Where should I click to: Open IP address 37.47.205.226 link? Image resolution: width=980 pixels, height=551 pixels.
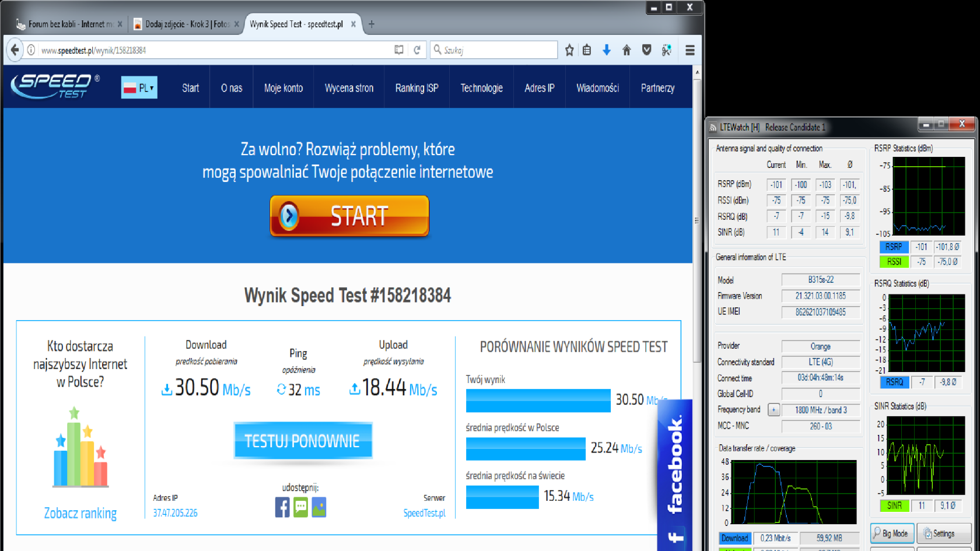pyautogui.click(x=175, y=513)
